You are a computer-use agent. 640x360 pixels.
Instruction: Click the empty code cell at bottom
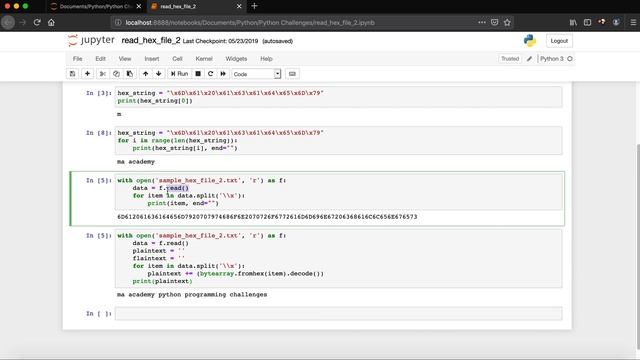tap(338, 313)
